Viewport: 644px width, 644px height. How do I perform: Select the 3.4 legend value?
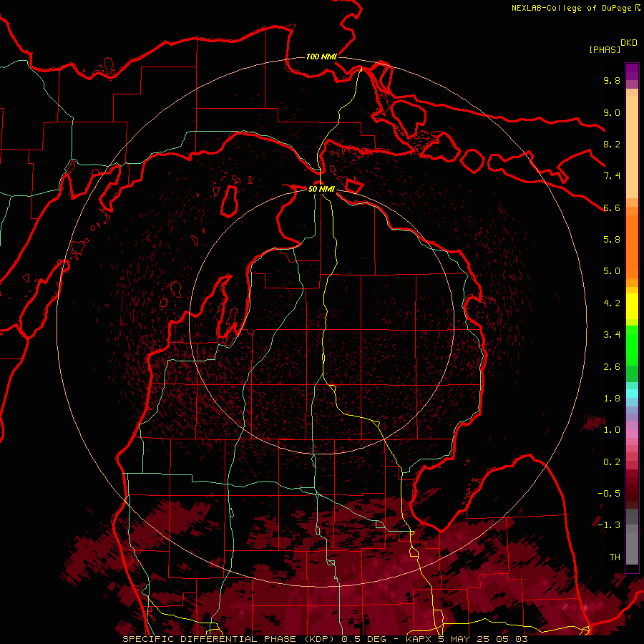coord(612,335)
